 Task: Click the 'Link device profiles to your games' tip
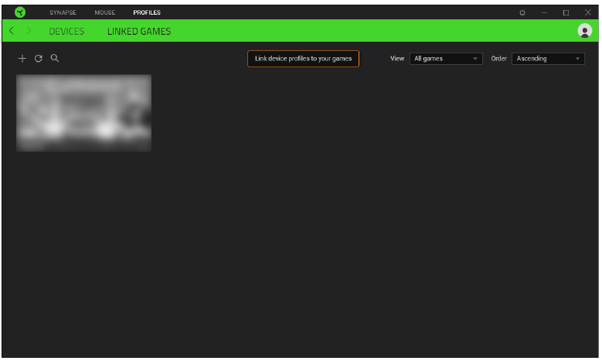[x=303, y=59]
